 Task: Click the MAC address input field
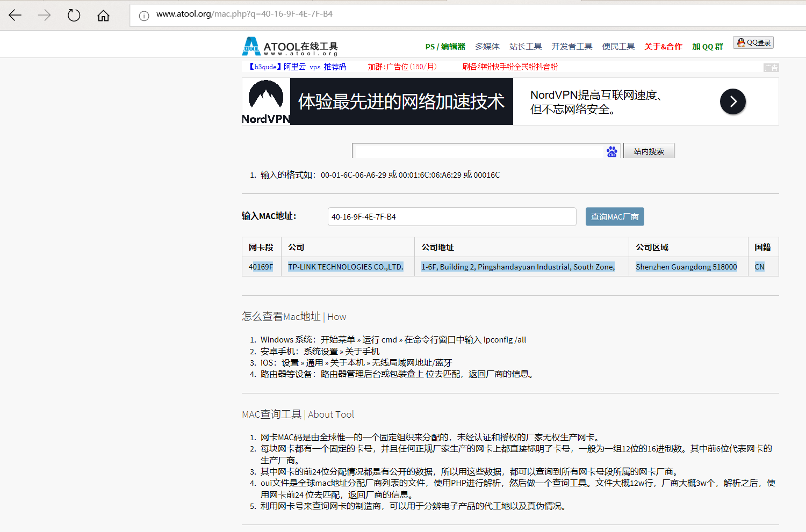(452, 217)
